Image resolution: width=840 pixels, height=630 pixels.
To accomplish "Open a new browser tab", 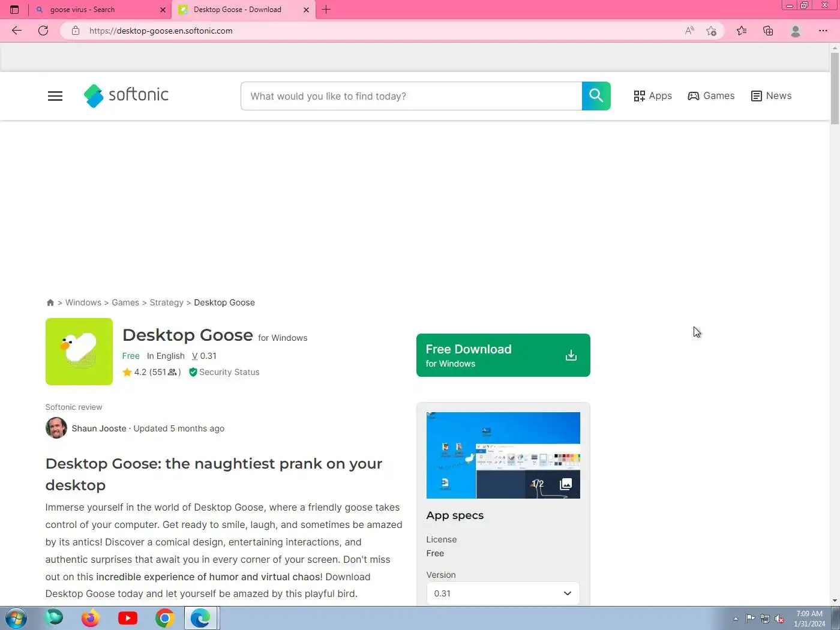I will (x=326, y=10).
